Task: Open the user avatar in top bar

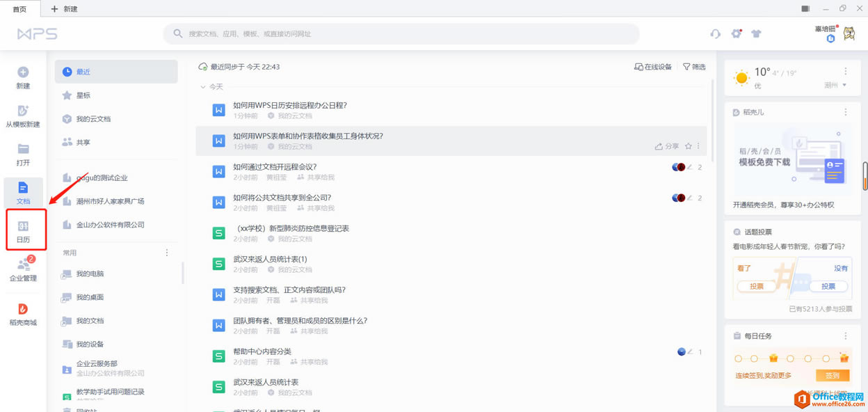Action: (849, 33)
